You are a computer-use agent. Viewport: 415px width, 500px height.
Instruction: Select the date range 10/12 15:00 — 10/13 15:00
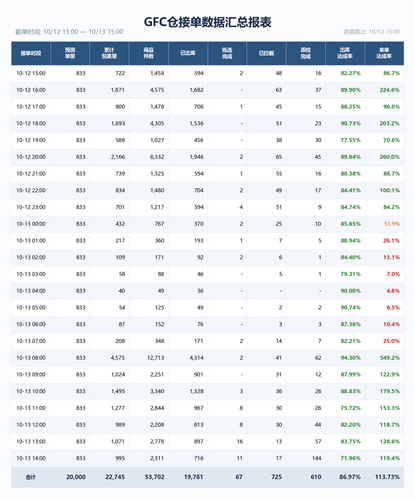(83, 32)
